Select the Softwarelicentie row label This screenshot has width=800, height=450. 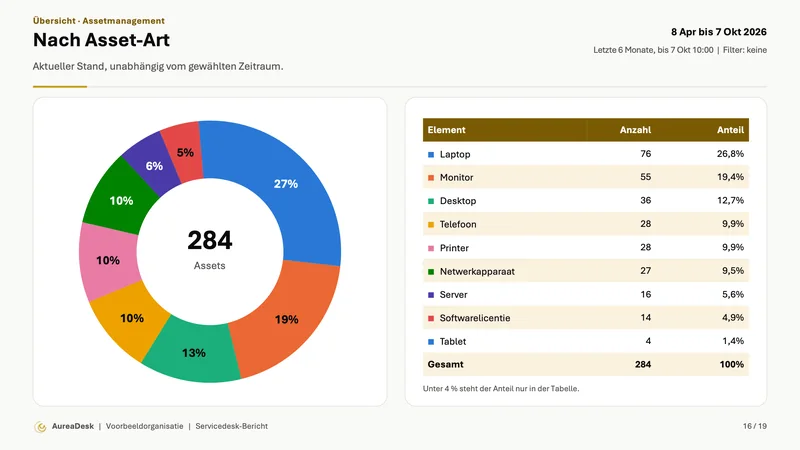coord(475,318)
